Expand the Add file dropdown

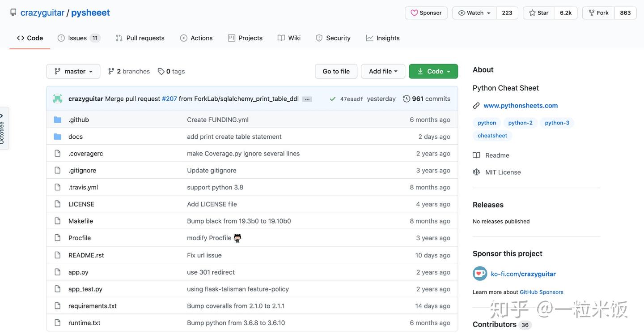coord(383,71)
